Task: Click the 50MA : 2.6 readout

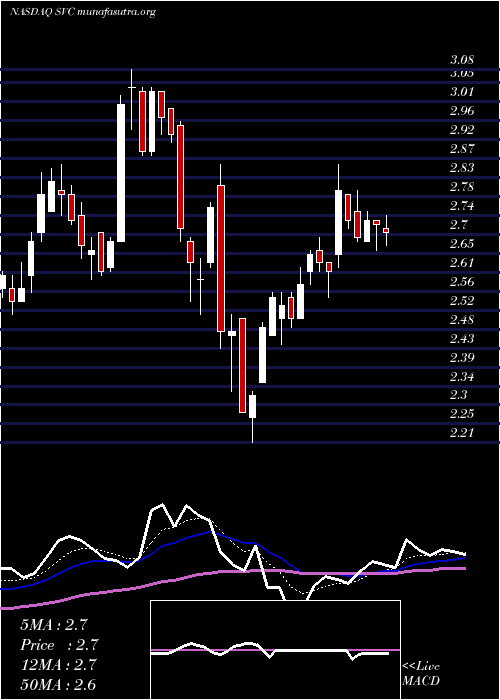Action: (x=58, y=685)
